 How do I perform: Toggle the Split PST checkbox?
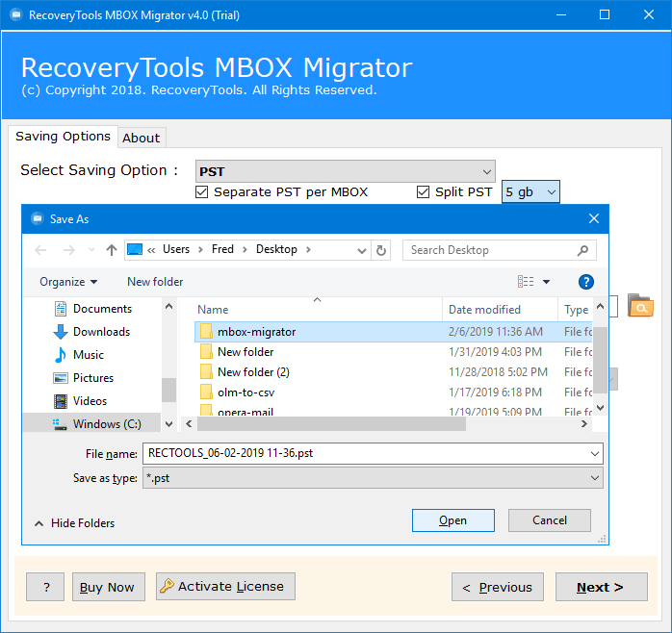click(423, 191)
